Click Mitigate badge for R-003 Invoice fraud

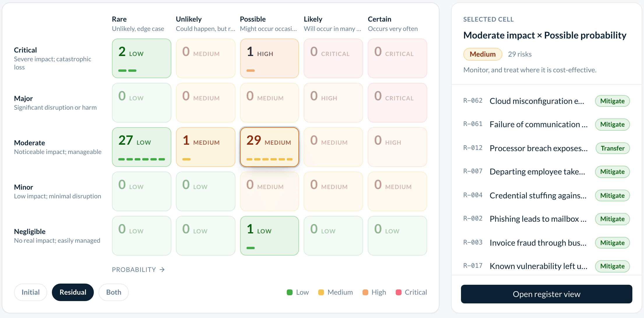(612, 243)
